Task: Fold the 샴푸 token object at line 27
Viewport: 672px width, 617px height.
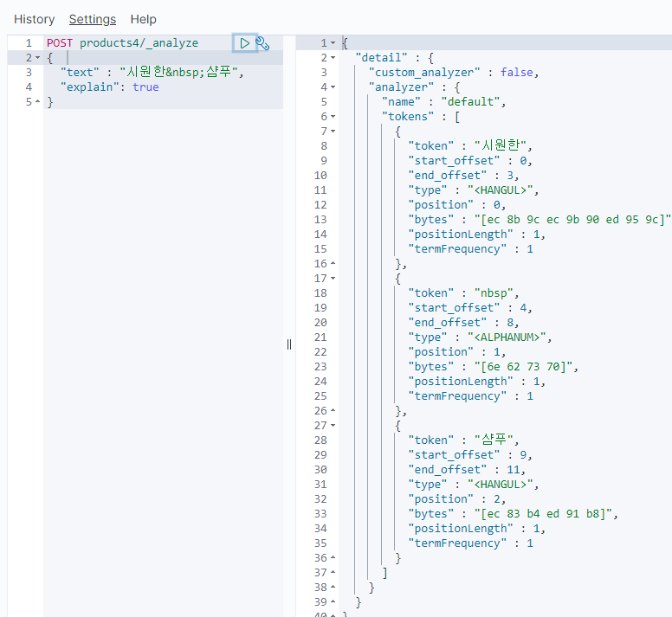Action: tap(333, 426)
